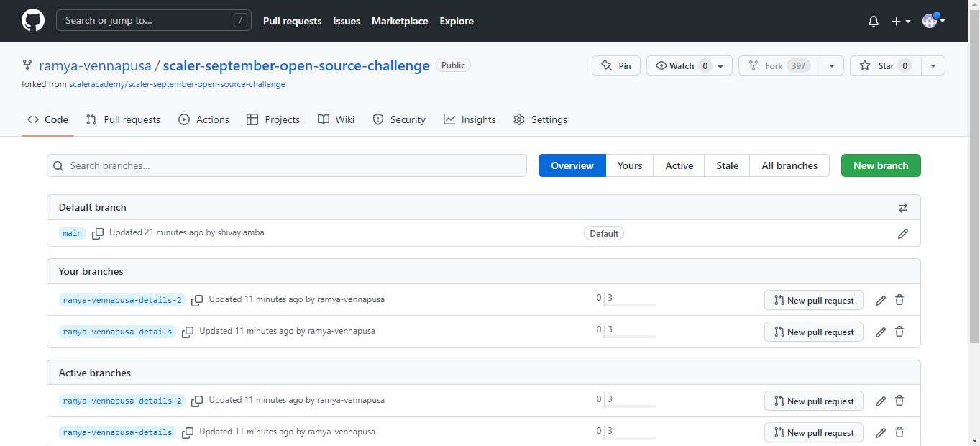Viewport: 980px width, 446px height.
Task: Show Stale branches filter
Action: [x=727, y=165]
